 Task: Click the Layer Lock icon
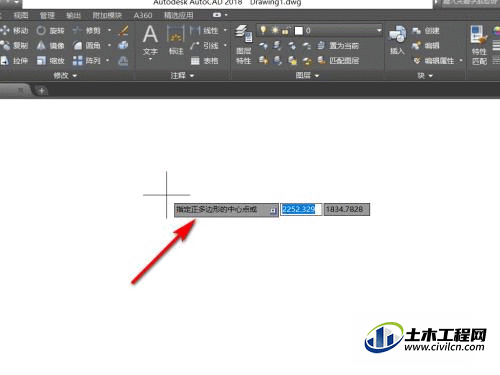(306, 45)
